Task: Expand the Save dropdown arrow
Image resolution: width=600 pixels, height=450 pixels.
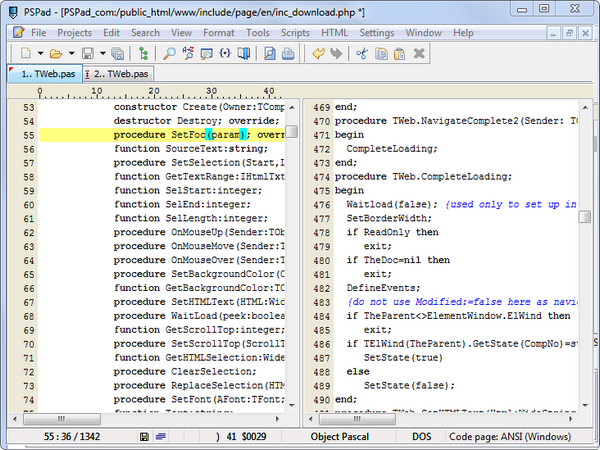Action: (103, 53)
